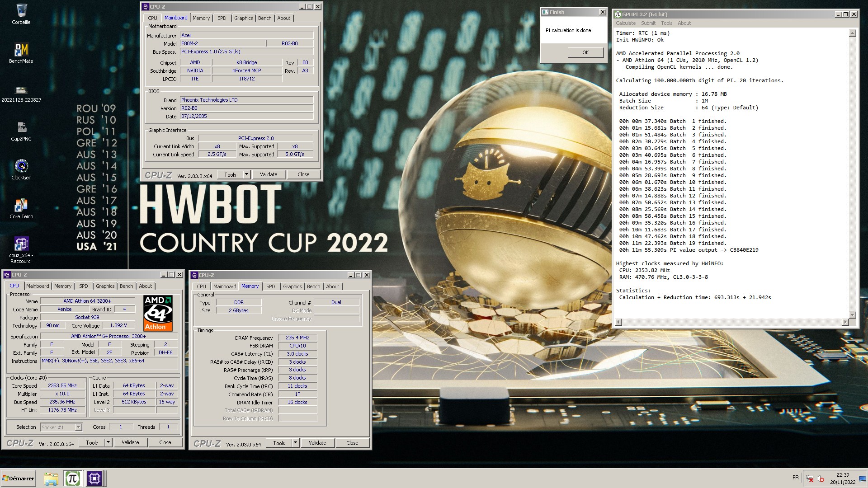Open the Submit menu in GPUPI
This screenshot has width=868, height=488.
point(648,23)
